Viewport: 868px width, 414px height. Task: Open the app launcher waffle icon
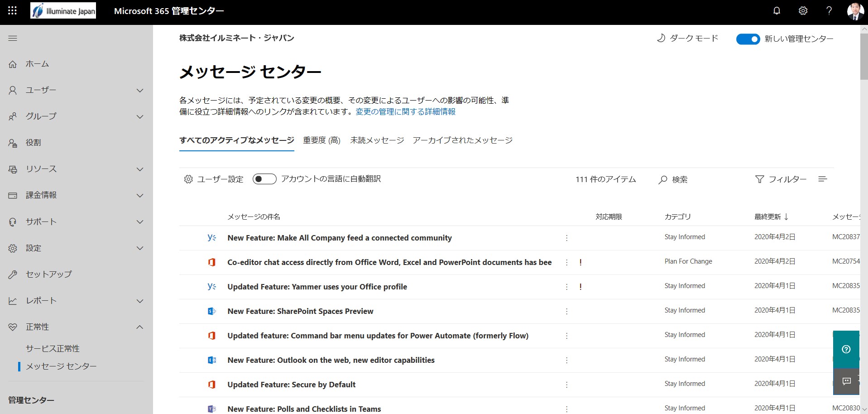(13, 11)
